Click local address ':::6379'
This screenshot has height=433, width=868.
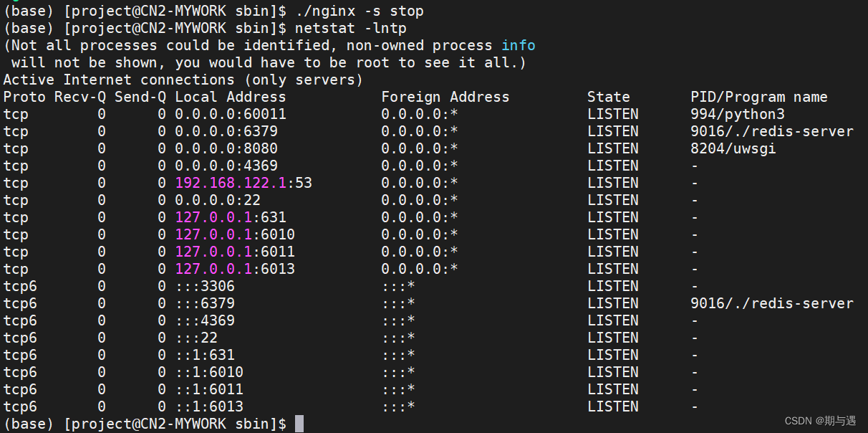click(x=205, y=304)
